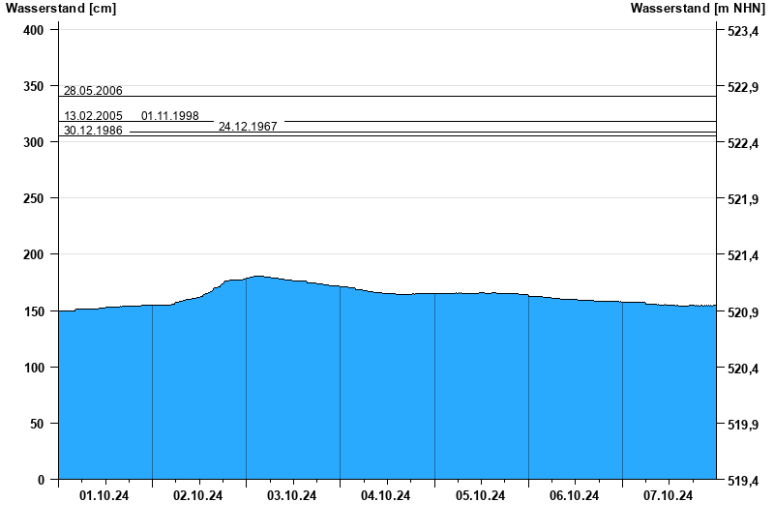
Task: Select the 13.02.2005 historic level label
Action: (x=93, y=116)
